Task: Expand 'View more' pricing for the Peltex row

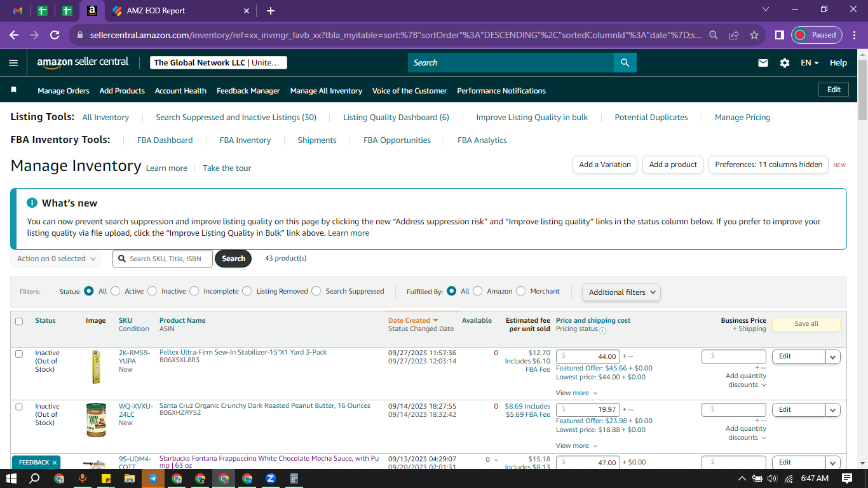Action: [x=576, y=393]
